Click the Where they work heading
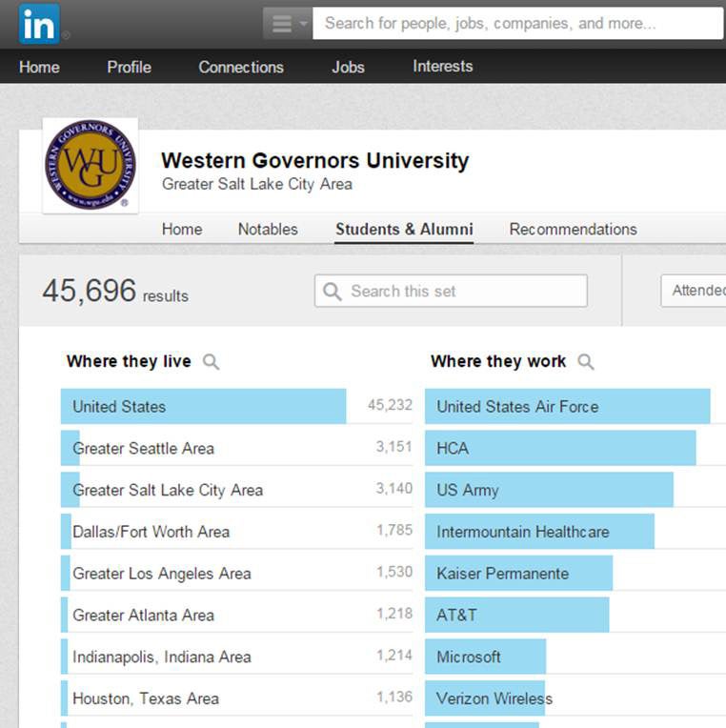Screen dimensions: 726x728 [x=498, y=361]
